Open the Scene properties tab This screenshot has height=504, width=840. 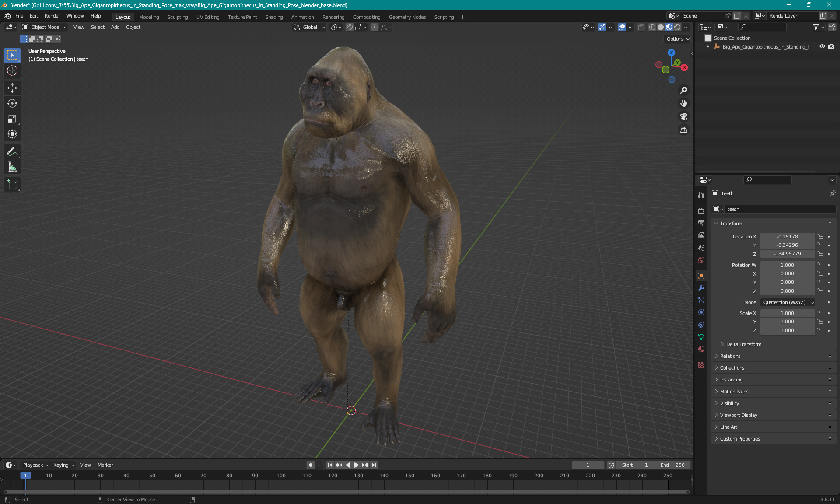[x=701, y=247]
